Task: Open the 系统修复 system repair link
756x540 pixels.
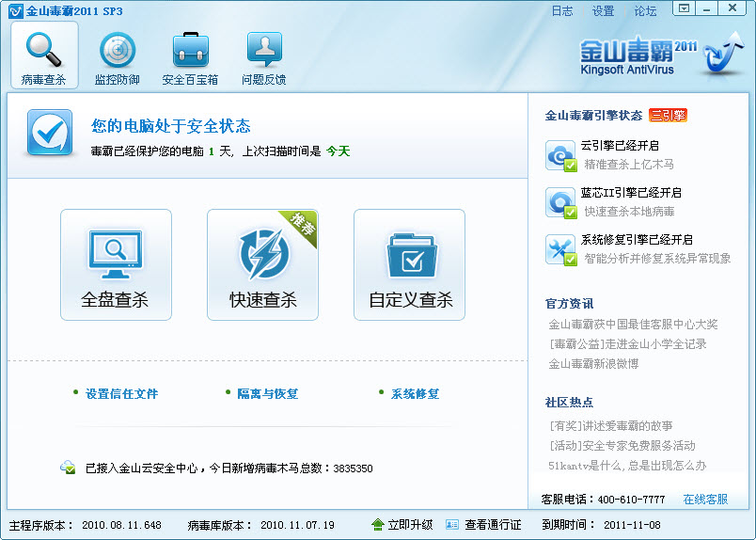Action: [415, 394]
